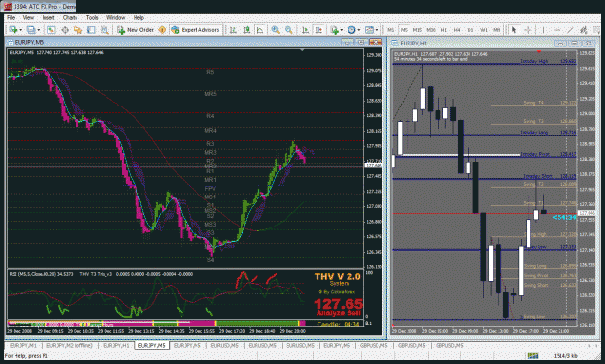Open the View menu

(x=28, y=17)
